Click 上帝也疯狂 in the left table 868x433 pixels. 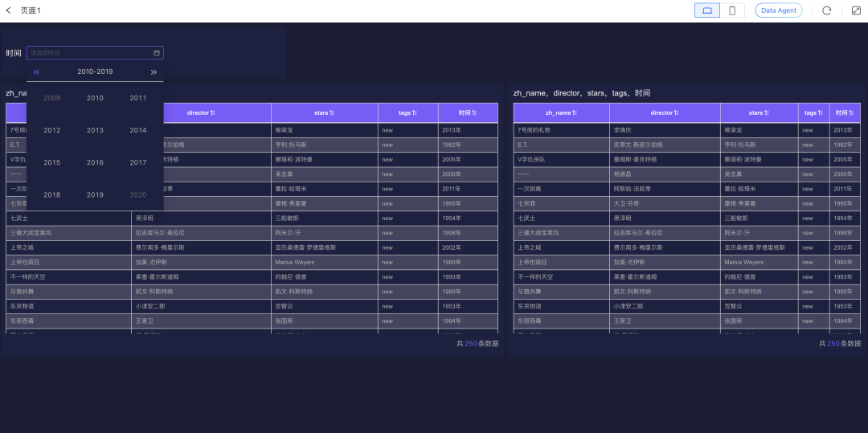[x=26, y=262]
